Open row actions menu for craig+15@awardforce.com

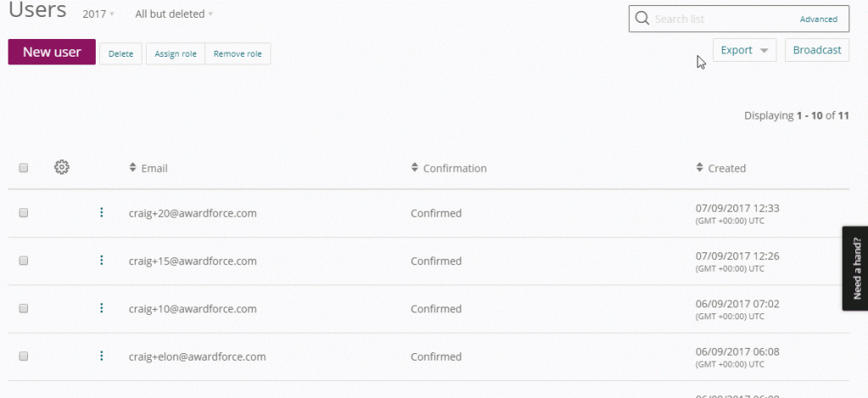pyautogui.click(x=102, y=261)
